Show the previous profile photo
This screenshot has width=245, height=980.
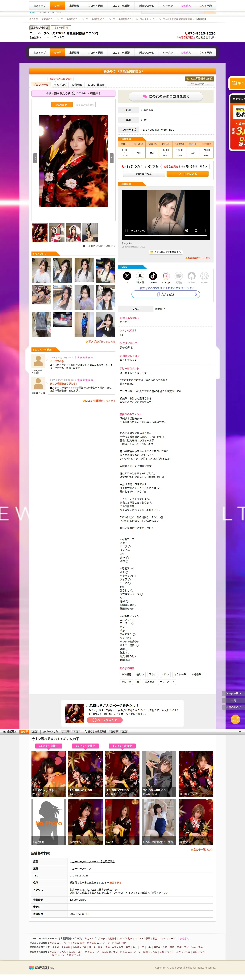[35, 158]
